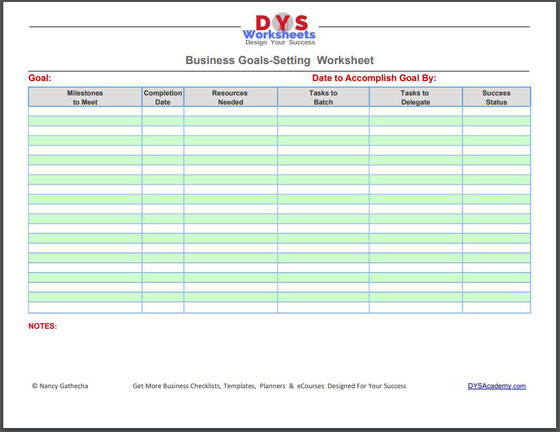Click the 'Completion Date' column header

(x=163, y=97)
